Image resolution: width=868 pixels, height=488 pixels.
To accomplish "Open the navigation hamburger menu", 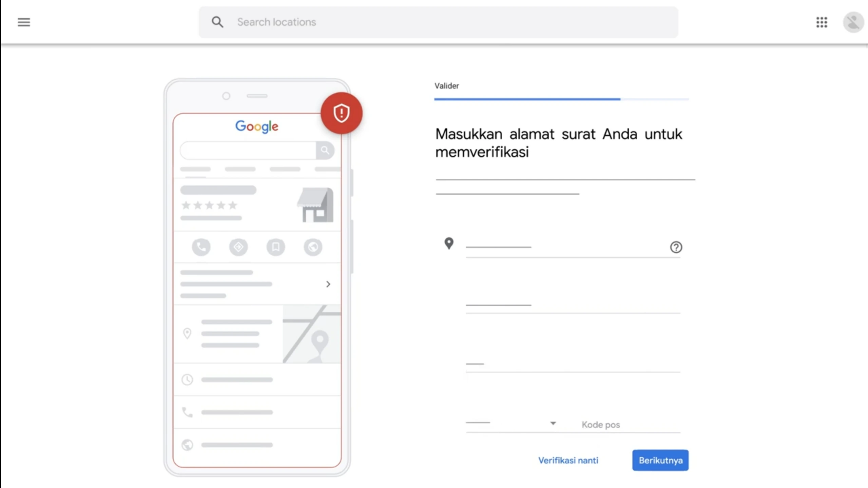I will click(x=24, y=22).
